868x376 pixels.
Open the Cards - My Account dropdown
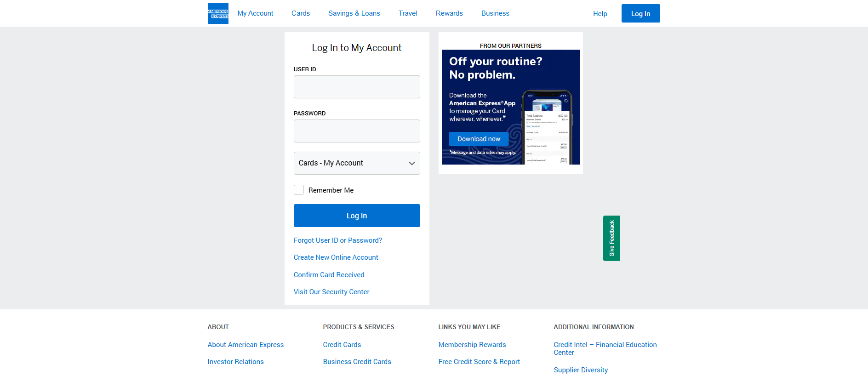357,163
